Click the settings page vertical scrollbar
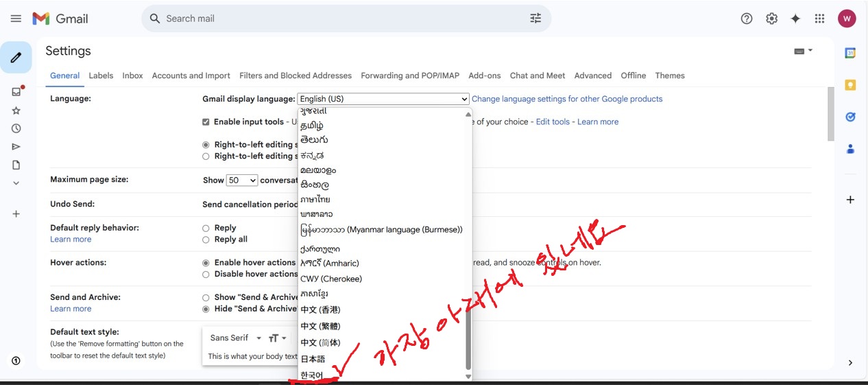868x385 pixels. point(831,113)
